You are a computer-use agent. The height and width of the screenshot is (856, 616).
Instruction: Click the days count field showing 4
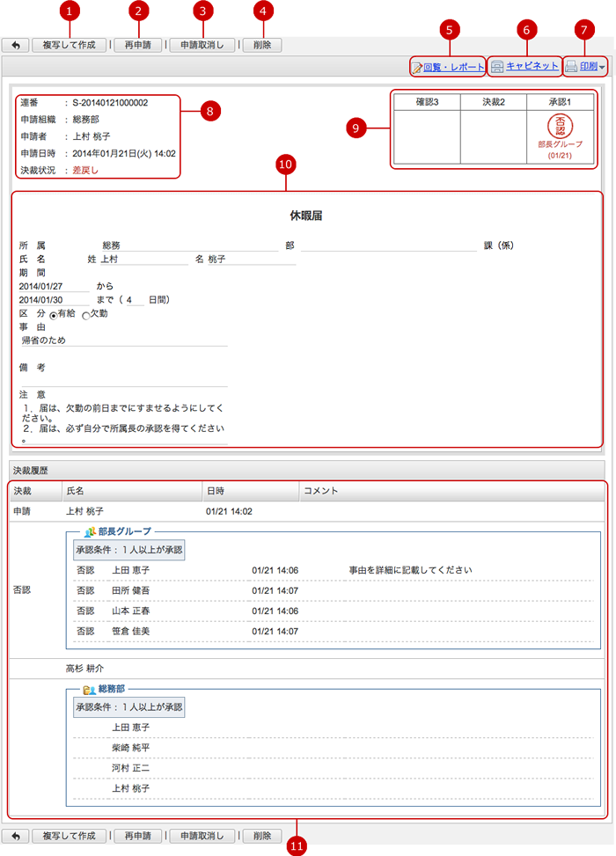tap(135, 300)
